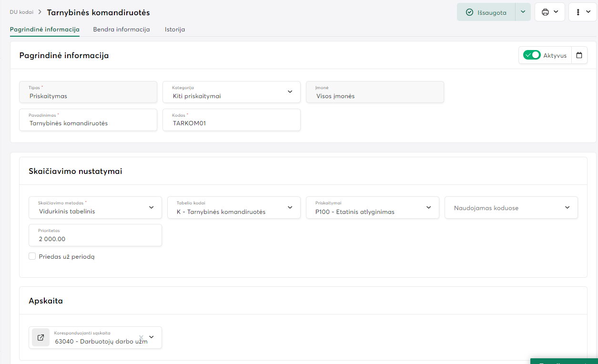Expand the Išsaugota button dropdown arrow
598x364 pixels.
[523, 12]
